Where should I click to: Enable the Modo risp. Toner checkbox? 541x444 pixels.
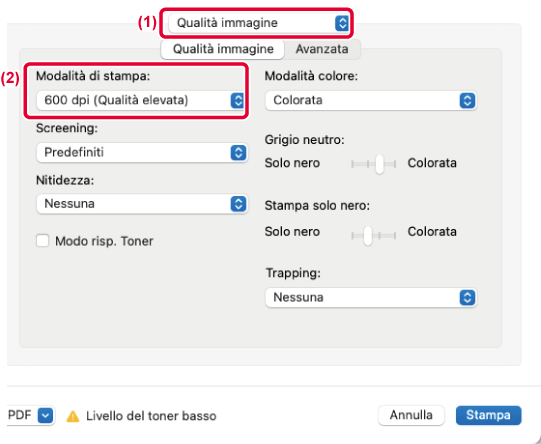pyautogui.click(x=42, y=240)
